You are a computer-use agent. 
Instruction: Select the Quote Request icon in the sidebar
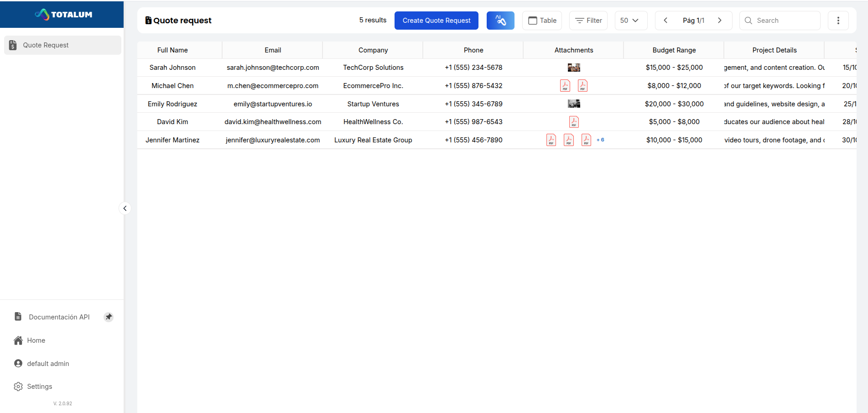(x=12, y=45)
